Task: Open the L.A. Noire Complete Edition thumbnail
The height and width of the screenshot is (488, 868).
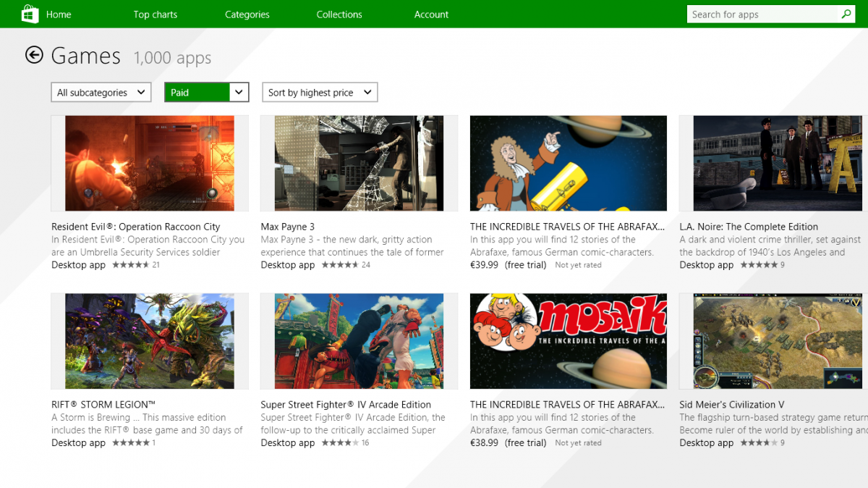Action: (774, 164)
